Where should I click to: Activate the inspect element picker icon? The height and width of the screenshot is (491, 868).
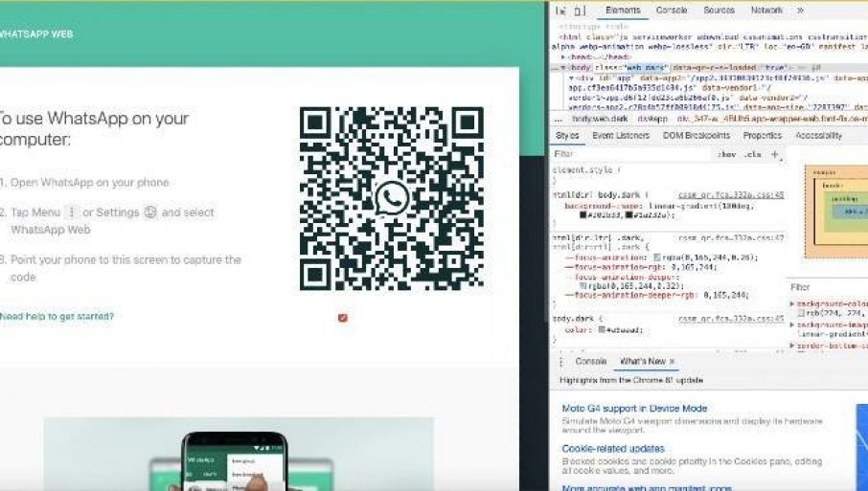click(560, 11)
